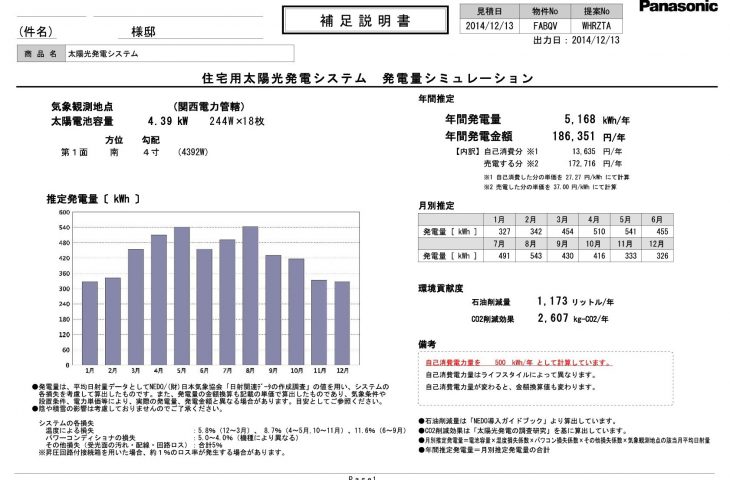
Task: Click the oil reduction value 1,173
Action: (553, 301)
